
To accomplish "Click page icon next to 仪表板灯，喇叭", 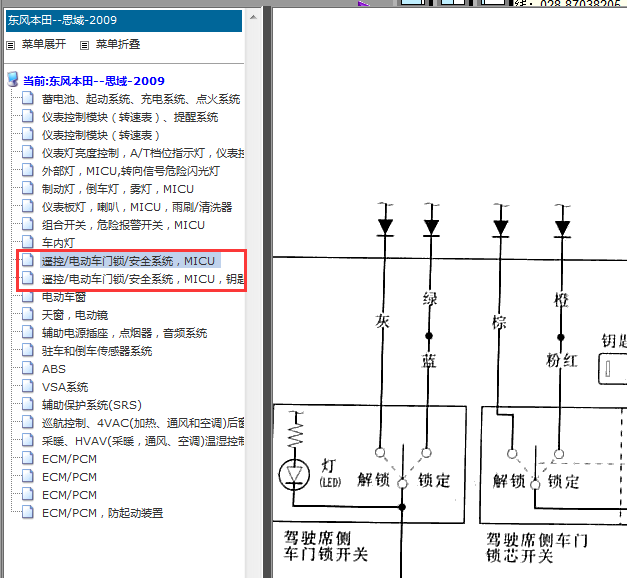I will click(28, 206).
